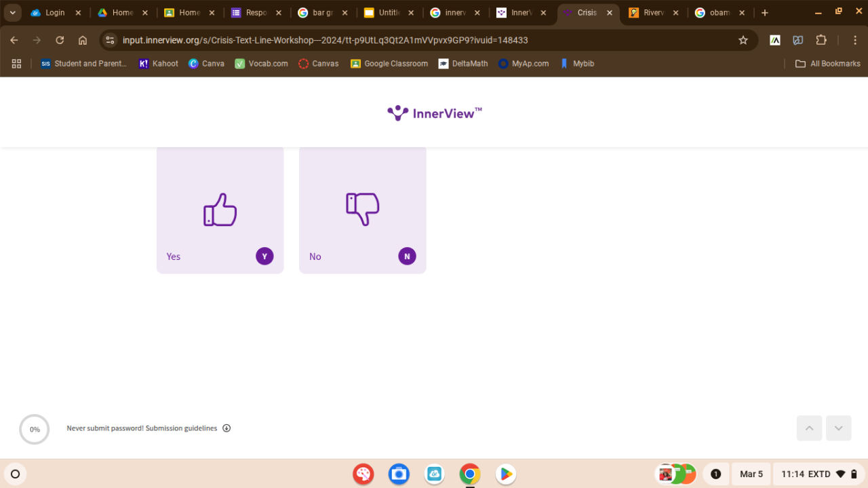Open the DeltaMath bookmark

(463, 64)
